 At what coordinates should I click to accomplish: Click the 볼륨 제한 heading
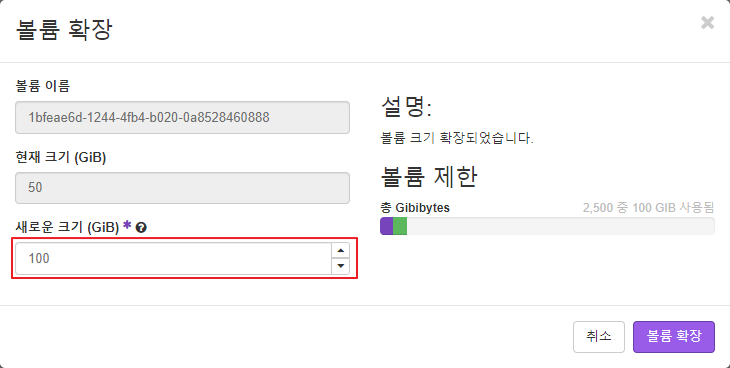pyautogui.click(x=429, y=177)
